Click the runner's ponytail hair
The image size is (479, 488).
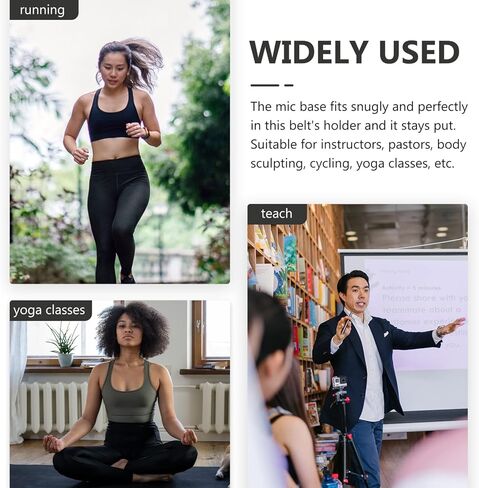coord(143,62)
